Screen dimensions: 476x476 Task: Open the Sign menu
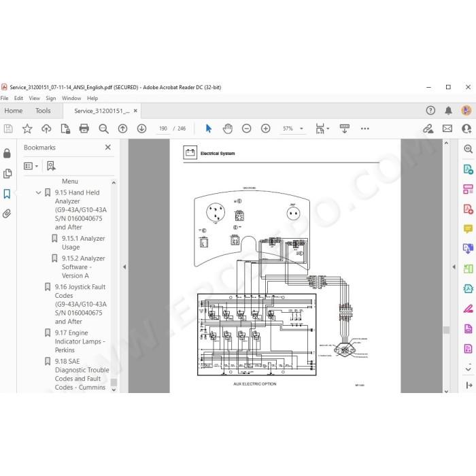(x=51, y=98)
